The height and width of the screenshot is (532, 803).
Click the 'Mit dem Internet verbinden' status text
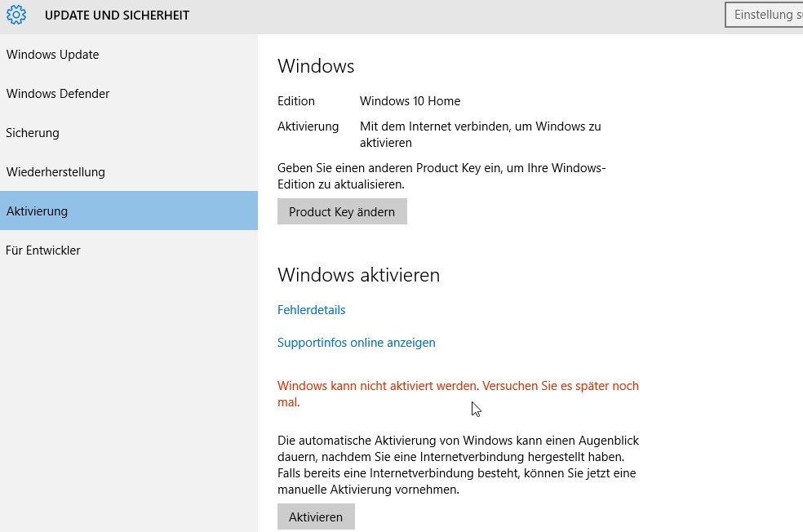[480, 135]
